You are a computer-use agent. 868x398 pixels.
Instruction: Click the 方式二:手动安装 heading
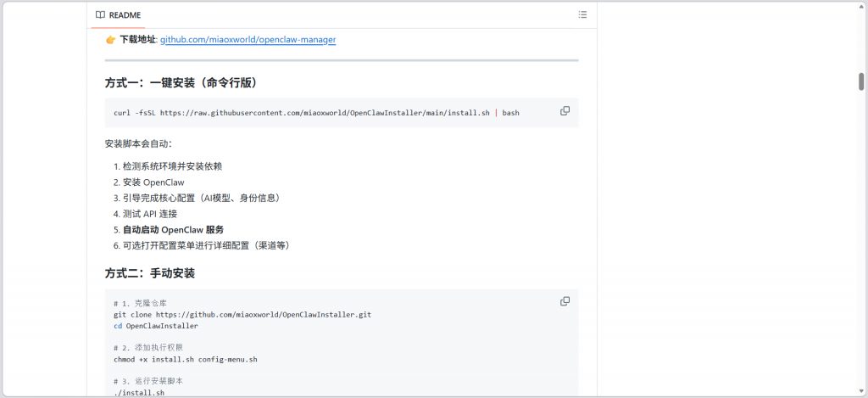(x=149, y=273)
